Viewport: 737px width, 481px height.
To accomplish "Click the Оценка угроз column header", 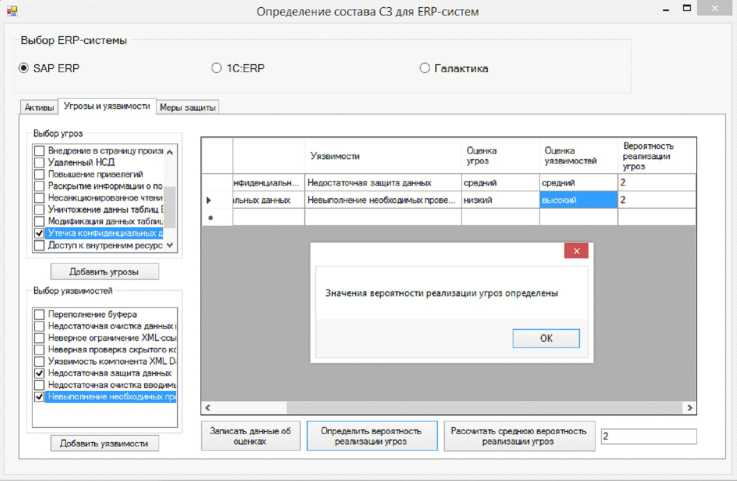I will click(500, 156).
